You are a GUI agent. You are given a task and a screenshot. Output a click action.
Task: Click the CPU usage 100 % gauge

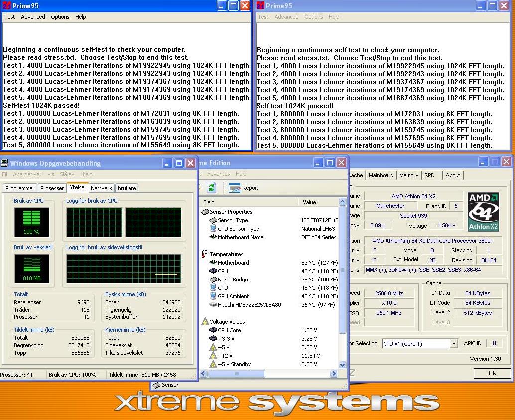pos(31,222)
